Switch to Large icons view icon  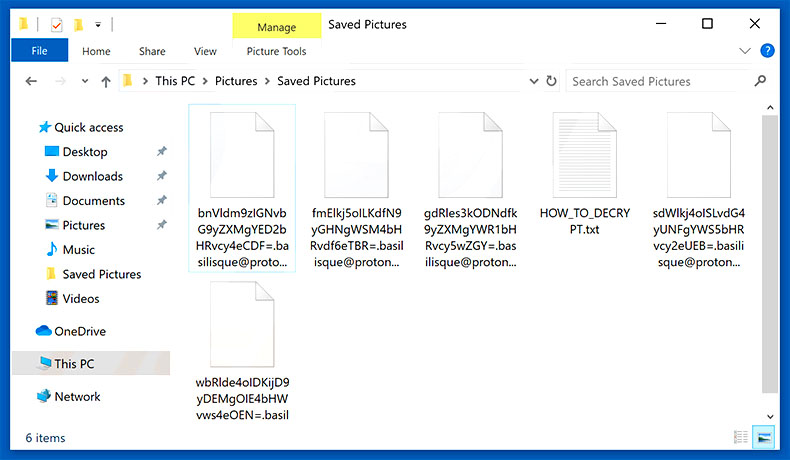coord(764,437)
